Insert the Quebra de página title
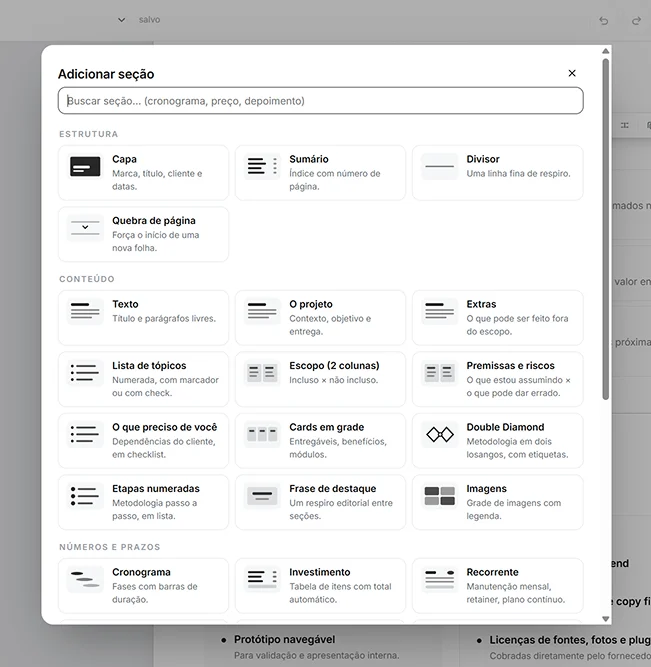Viewport: 651px width, 667px height. click(x=154, y=221)
